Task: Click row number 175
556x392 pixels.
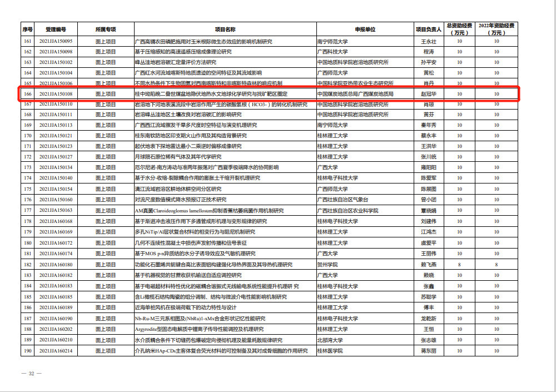Action: (x=28, y=189)
